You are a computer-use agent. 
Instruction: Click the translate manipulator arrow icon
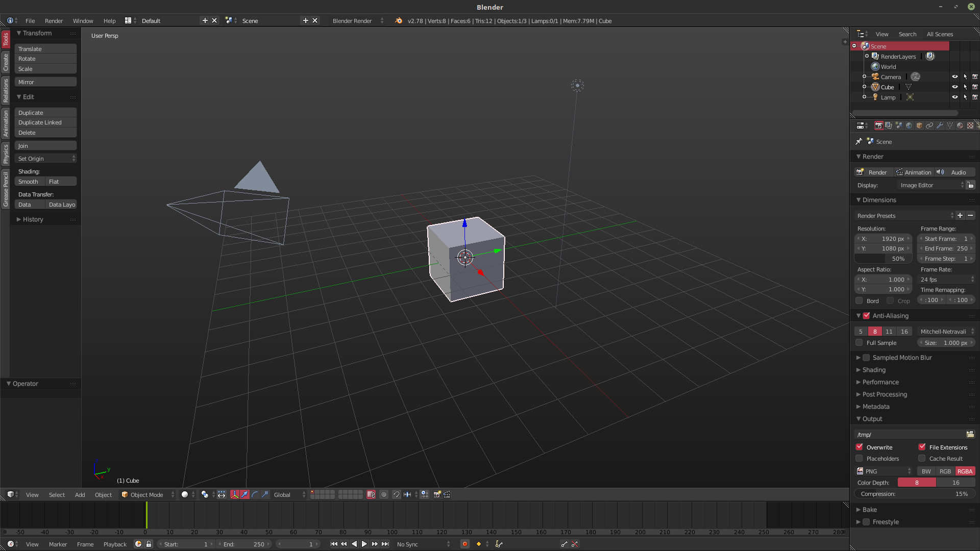pos(244,494)
